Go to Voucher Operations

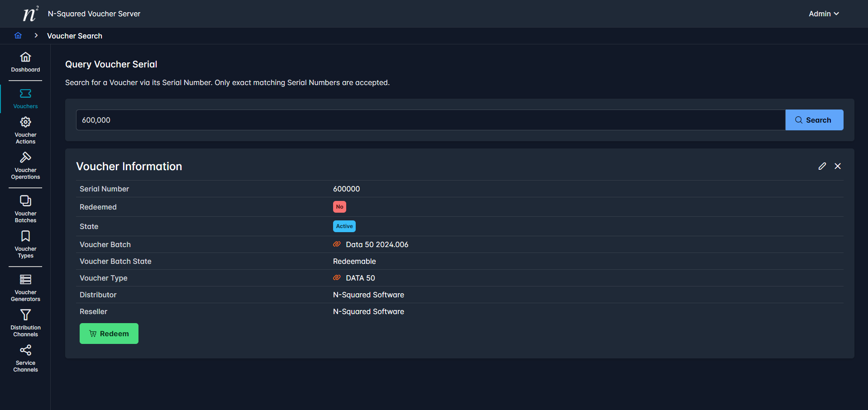[25, 166]
